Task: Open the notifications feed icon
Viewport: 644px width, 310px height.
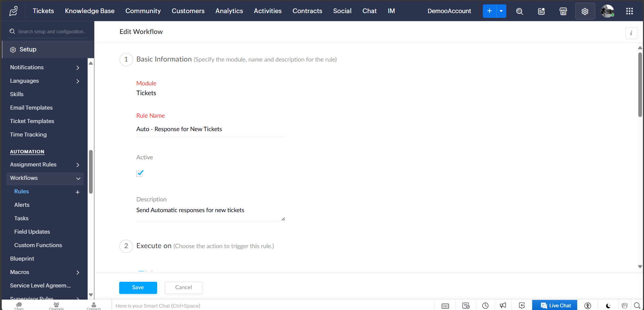Action: click(x=541, y=11)
